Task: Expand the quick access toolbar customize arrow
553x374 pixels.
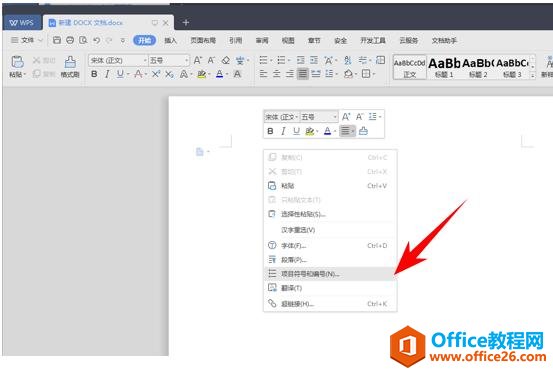Action: (123, 41)
